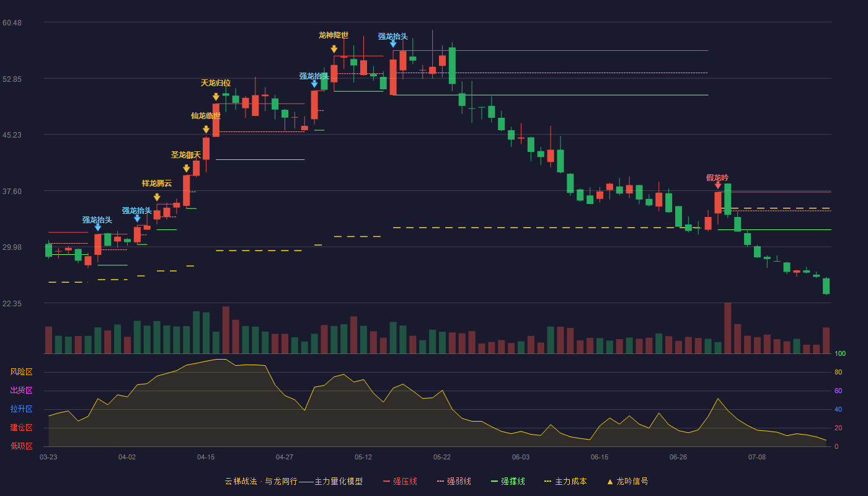Toggle the 强压线 legend series
Screen dimensions: 868x496
[400, 481]
